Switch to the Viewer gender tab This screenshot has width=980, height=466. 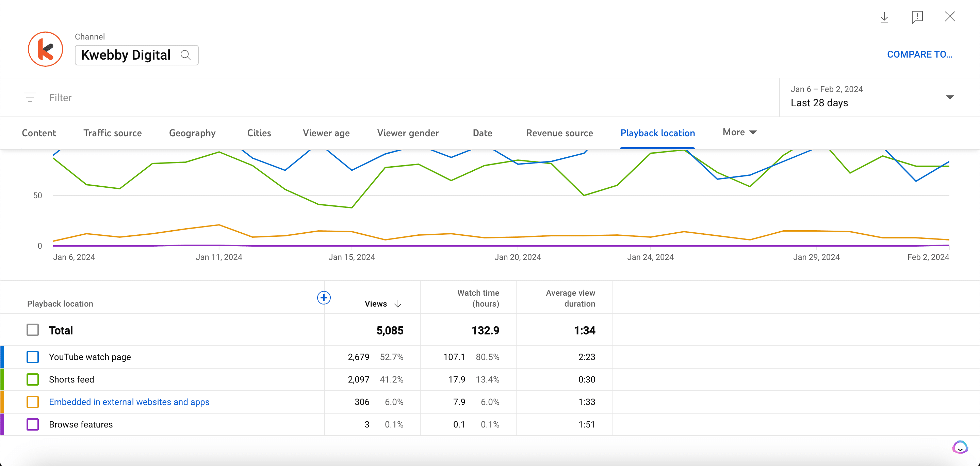click(x=408, y=133)
